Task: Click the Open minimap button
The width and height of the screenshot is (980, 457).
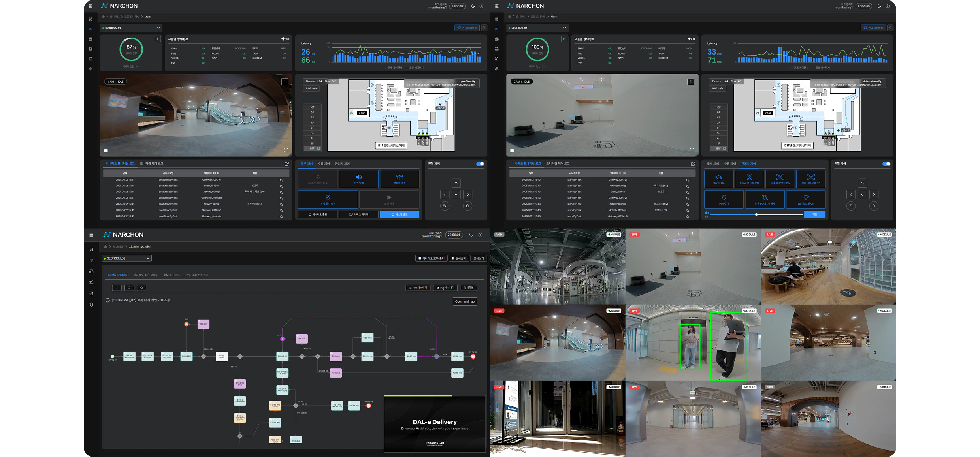Action: coord(464,301)
